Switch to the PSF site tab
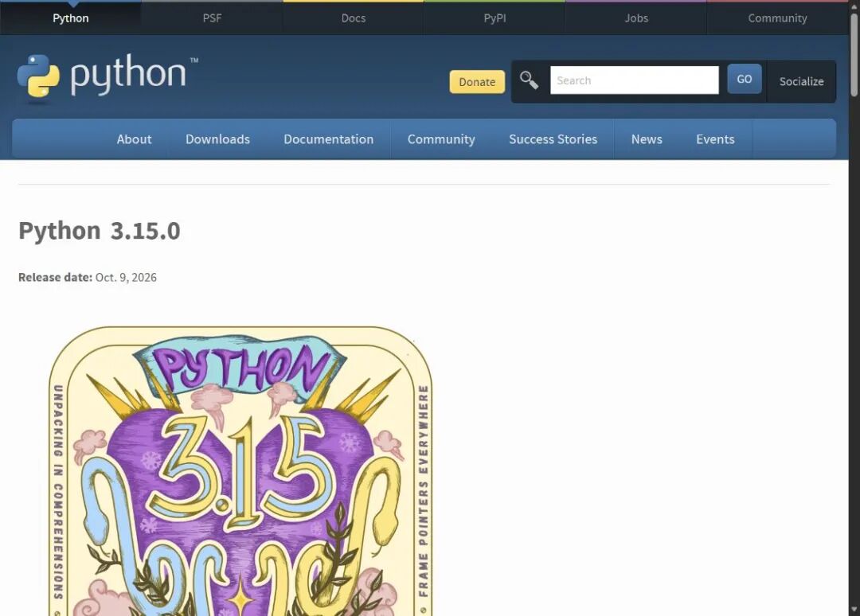Screen dimensions: 860x616 pyautogui.click(x=213, y=18)
